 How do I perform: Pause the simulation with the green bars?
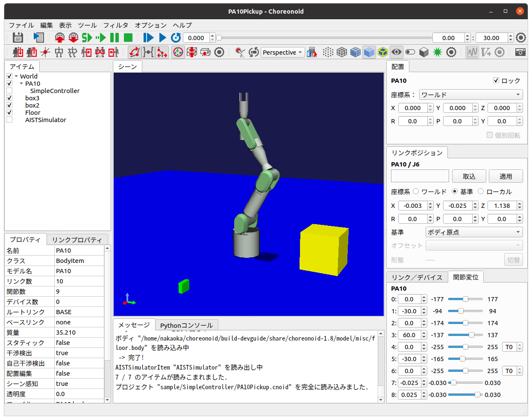pyautogui.click(x=115, y=38)
